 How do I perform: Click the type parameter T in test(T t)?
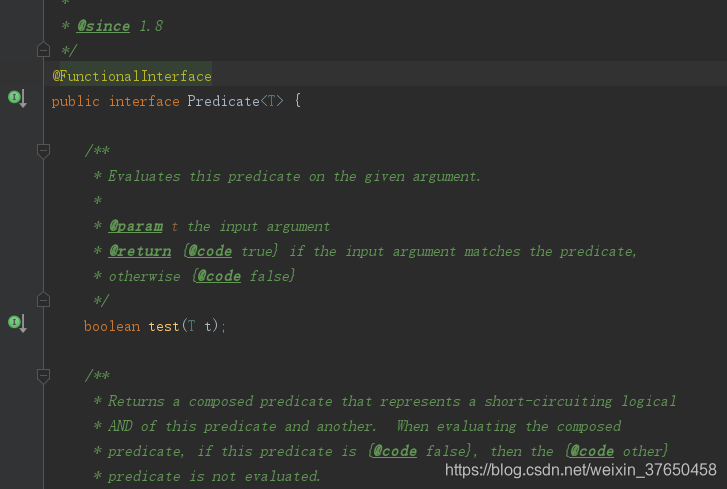191,326
